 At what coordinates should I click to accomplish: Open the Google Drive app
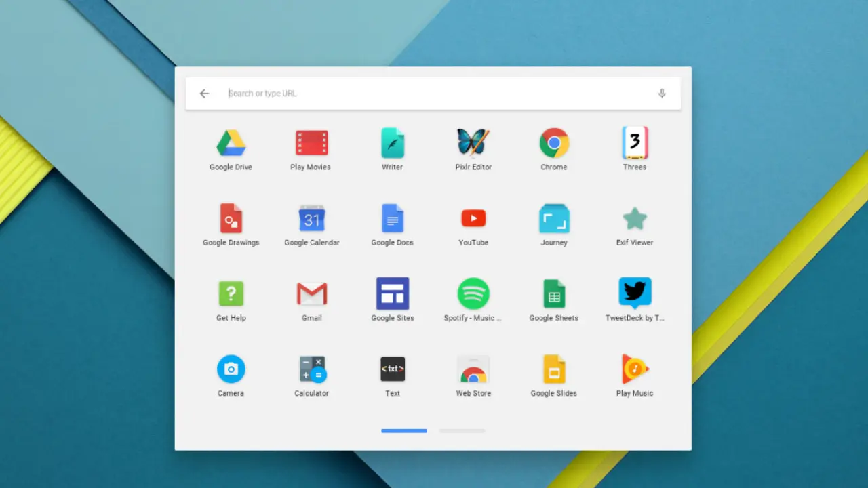pos(231,144)
